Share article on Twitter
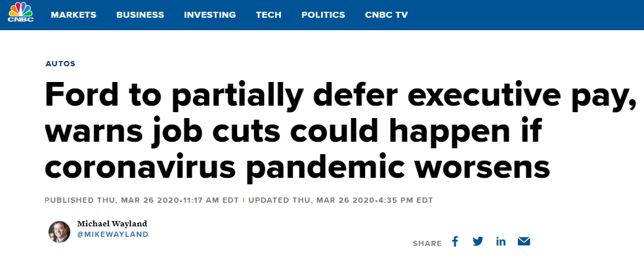The height and width of the screenshot is (269, 644). click(478, 241)
